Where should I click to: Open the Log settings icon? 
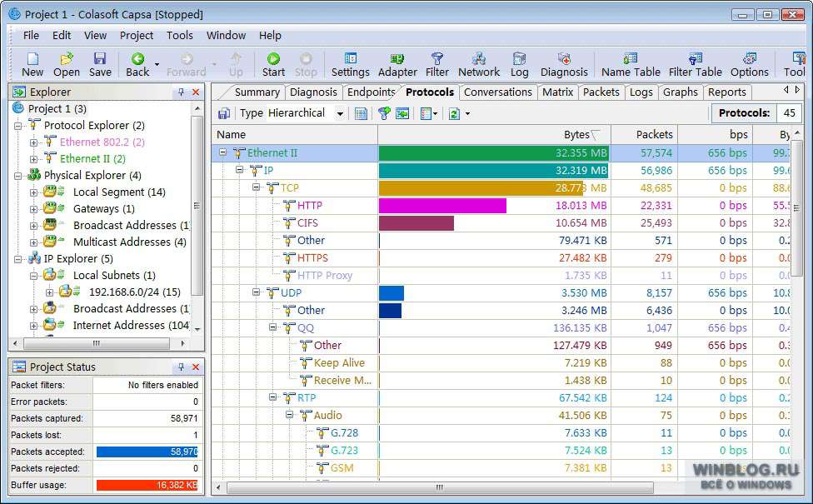tap(519, 59)
